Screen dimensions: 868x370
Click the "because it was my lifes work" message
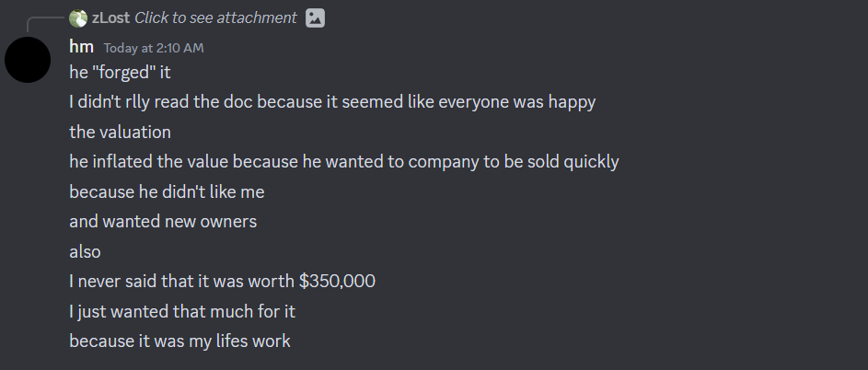point(179,341)
